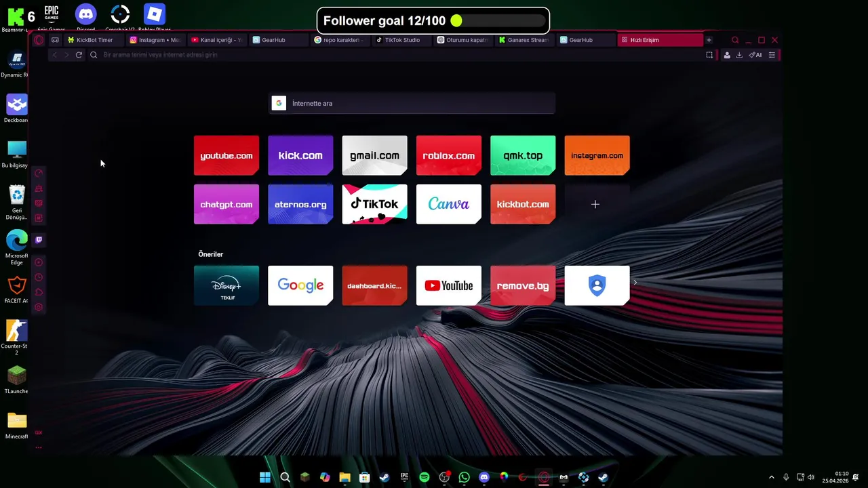Open Epic Games from the taskbar
The height and width of the screenshot is (488, 868).
click(404, 477)
